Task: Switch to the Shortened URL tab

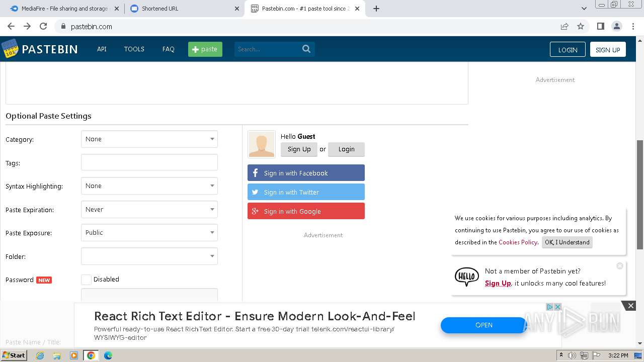Action: pyautogui.click(x=184, y=9)
